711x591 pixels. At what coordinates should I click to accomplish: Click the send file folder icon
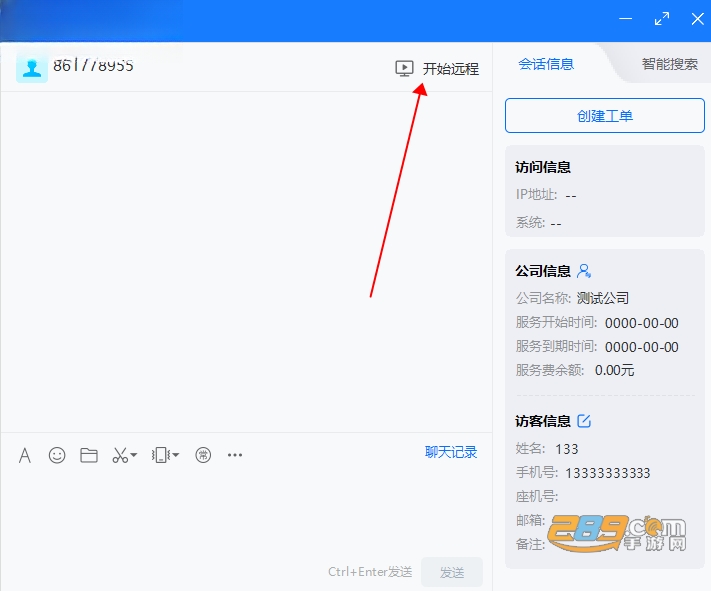pyautogui.click(x=89, y=455)
